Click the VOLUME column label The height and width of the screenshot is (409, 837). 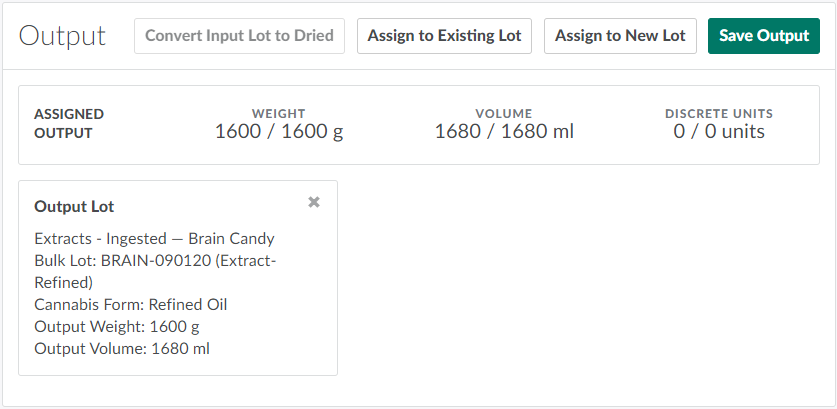pyautogui.click(x=504, y=114)
